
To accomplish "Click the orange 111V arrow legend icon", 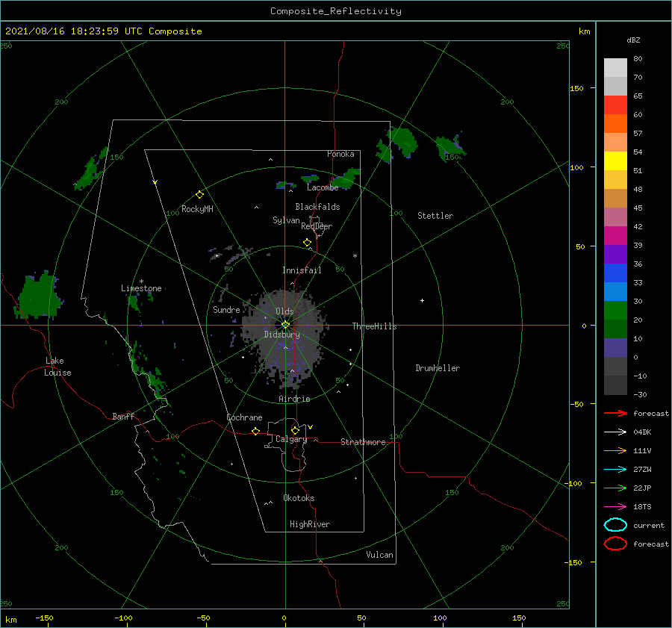I will (615, 450).
